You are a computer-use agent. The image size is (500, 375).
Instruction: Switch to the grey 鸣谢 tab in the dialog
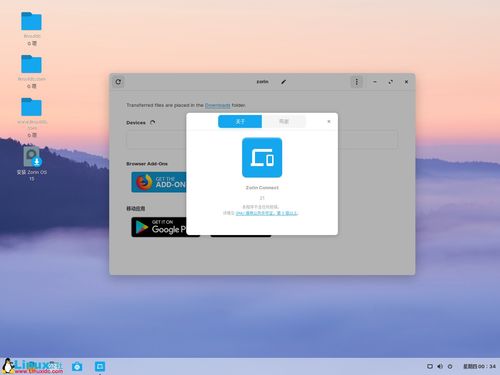284,121
